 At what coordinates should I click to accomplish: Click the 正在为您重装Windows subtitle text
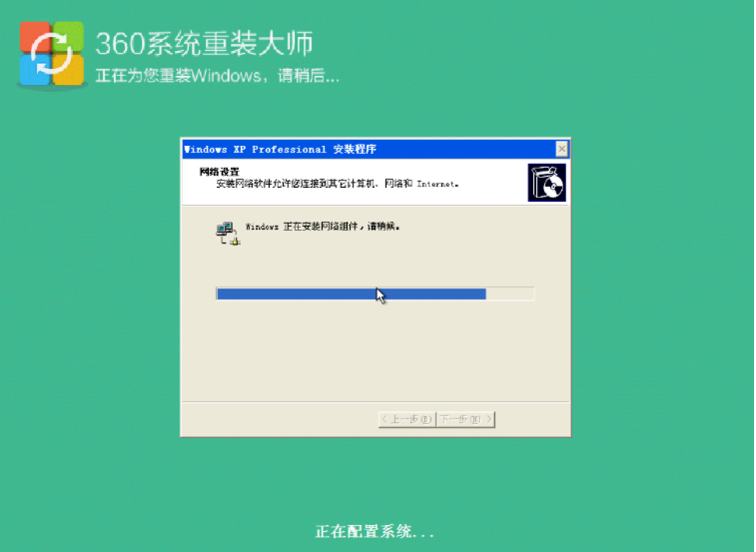click(x=218, y=76)
